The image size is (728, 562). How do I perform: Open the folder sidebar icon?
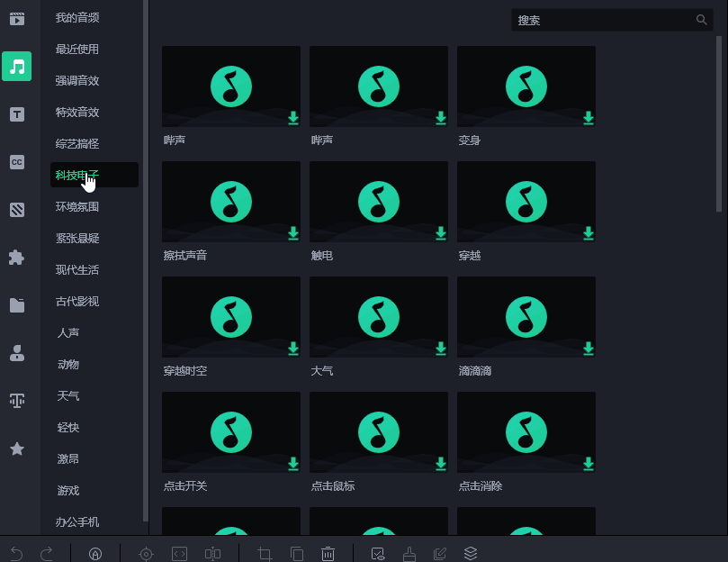(17, 305)
